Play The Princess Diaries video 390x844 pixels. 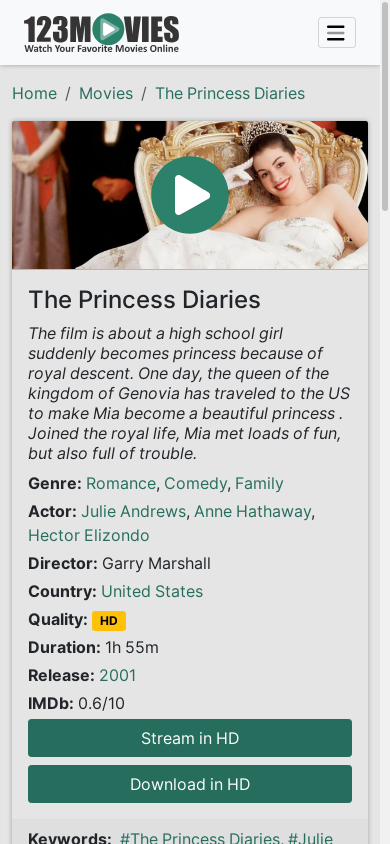(190, 195)
